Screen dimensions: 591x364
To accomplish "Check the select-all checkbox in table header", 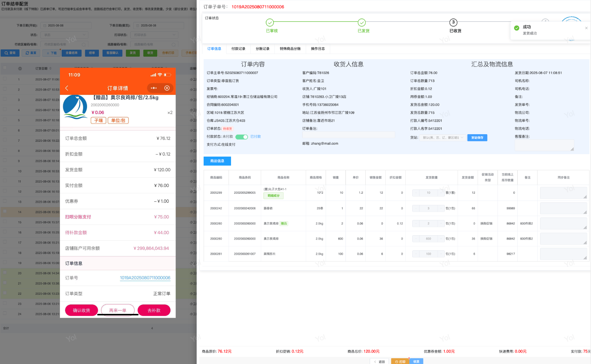I will tap(5, 68).
